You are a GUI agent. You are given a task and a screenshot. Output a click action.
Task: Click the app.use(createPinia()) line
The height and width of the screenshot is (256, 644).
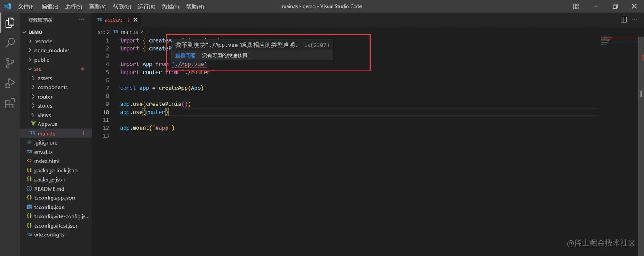coord(155,104)
